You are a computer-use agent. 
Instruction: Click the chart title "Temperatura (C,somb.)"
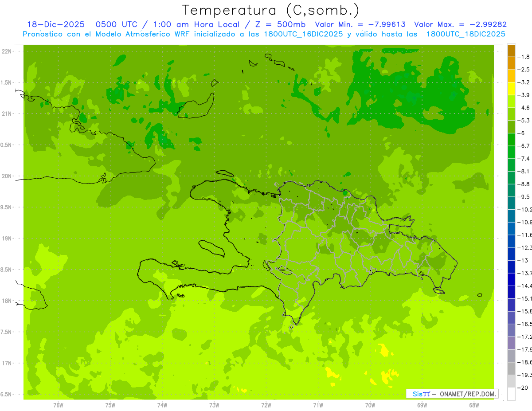click(x=271, y=10)
